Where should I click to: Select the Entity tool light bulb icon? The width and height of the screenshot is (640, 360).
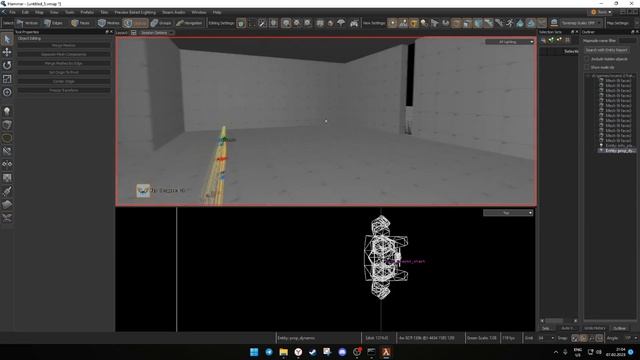point(7,111)
